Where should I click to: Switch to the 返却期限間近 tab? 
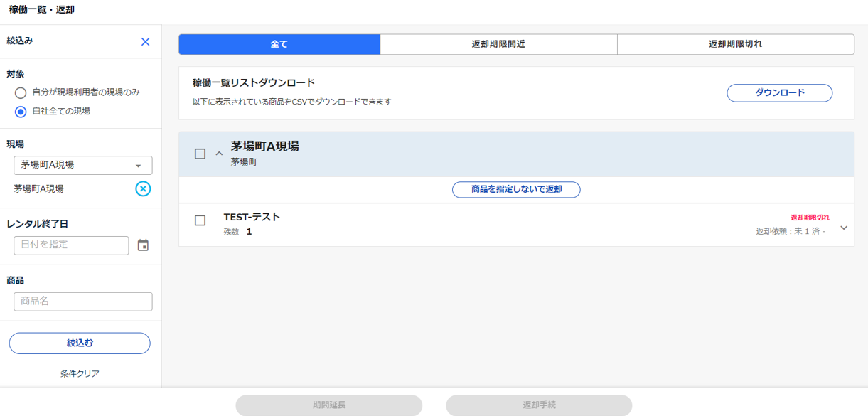[498, 44]
